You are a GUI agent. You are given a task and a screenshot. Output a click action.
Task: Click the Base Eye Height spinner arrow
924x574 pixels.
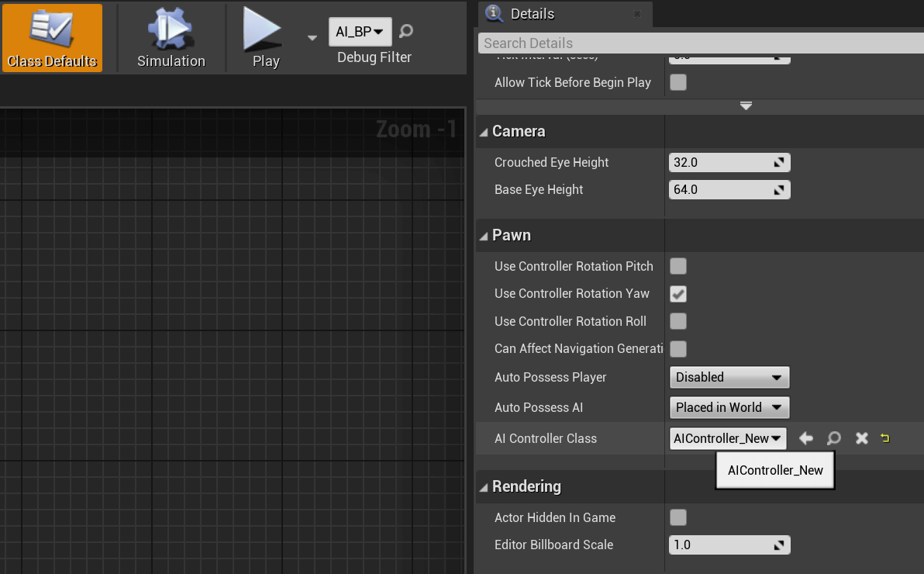pyautogui.click(x=779, y=189)
